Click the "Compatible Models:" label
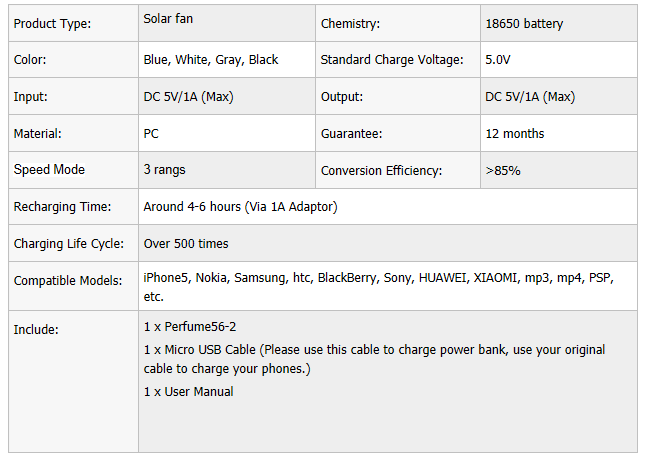The image size is (647, 460). tap(68, 281)
